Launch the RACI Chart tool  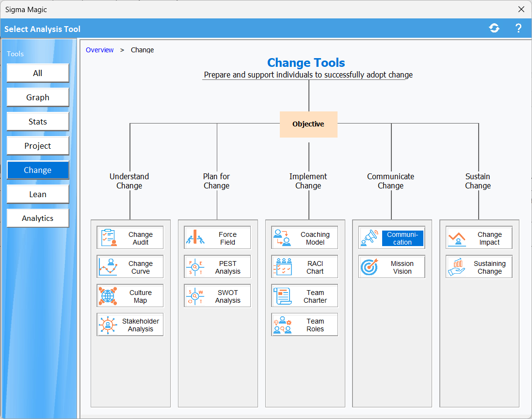(305, 267)
